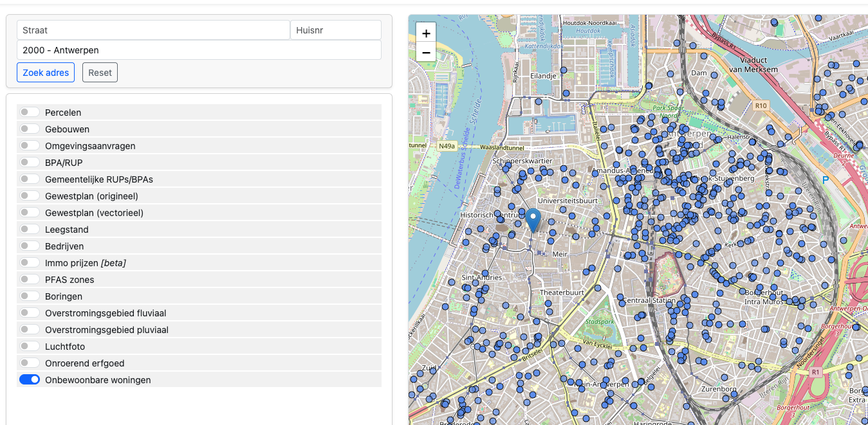Enable Onroerend erfgoed layer
Image resolution: width=868 pixels, height=425 pixels.
point(30,363)
